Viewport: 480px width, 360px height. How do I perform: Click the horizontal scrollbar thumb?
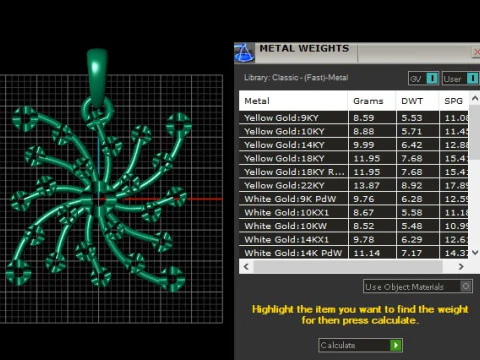tap(348, 266)
